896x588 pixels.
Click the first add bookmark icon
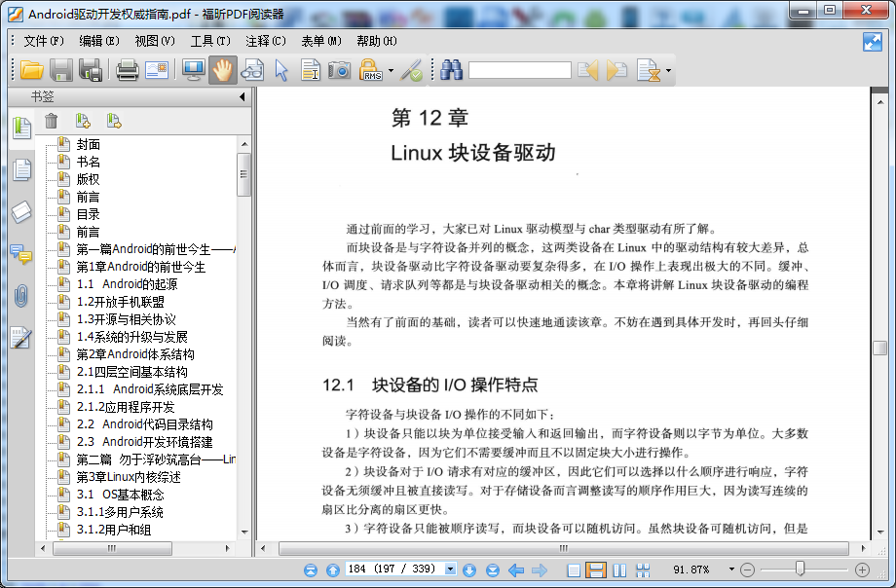click(83, 121)
